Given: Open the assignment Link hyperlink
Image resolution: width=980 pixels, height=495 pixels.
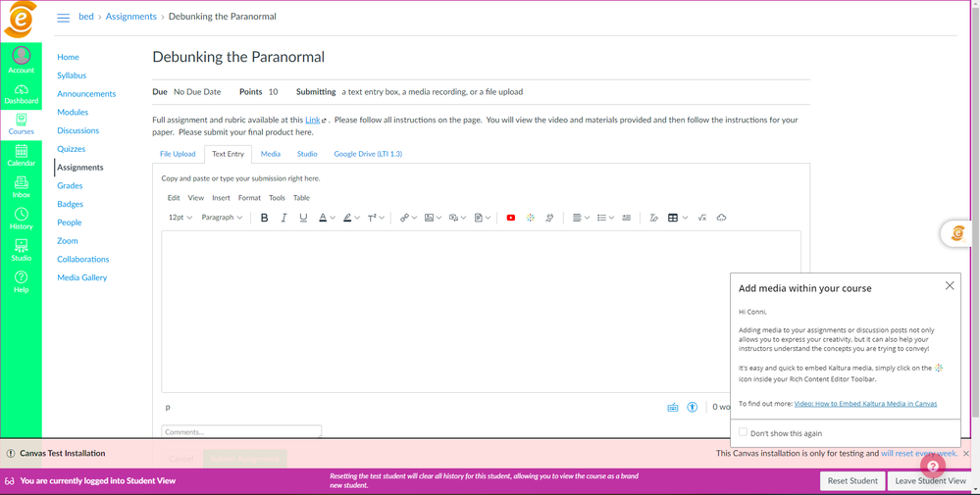Looking at the screenshot, I should [x=313, y=120].
